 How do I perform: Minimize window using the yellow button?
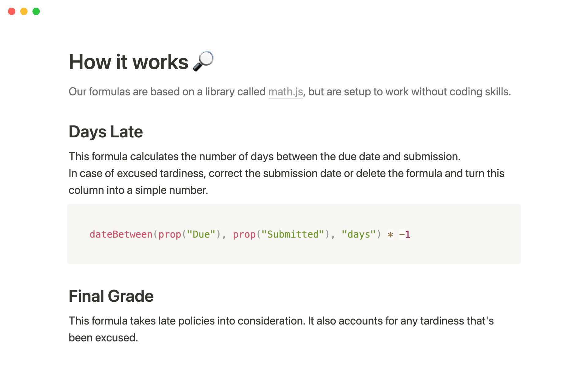tap(24, 11)
